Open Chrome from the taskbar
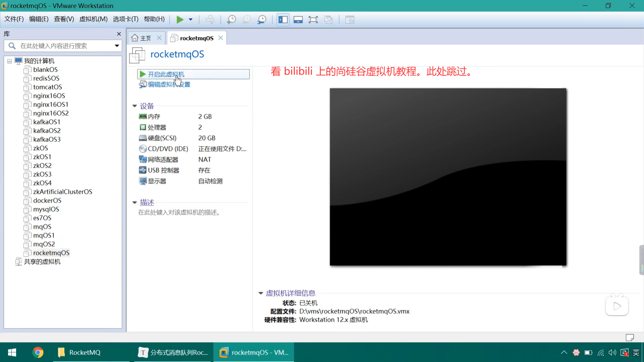The image size is (644, 362). [38, 352]
